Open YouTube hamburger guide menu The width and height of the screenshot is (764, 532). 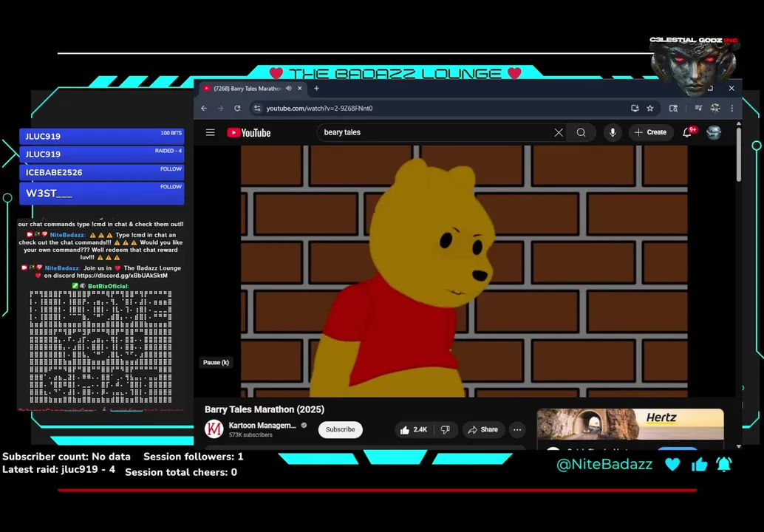(x=210, y=132)
